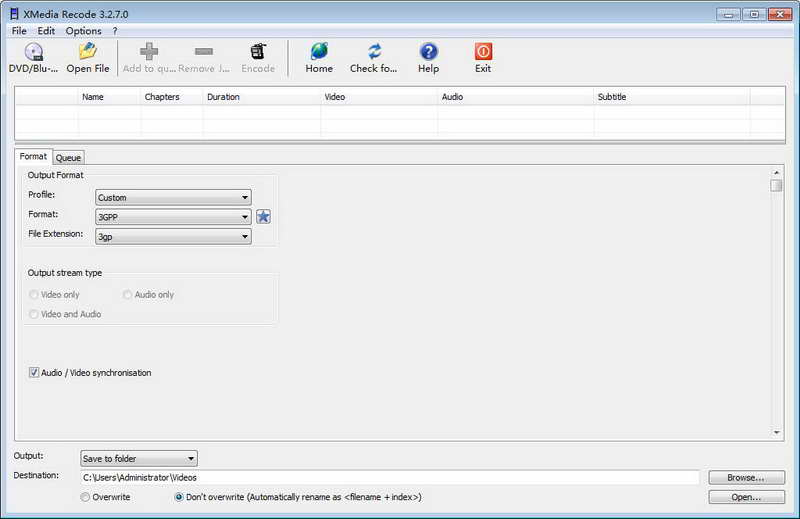Toggle Audio / Video synchronisation checkbox
Image resolution: width=800 pixels, height=519 pixels.
(x=34, y=373)
